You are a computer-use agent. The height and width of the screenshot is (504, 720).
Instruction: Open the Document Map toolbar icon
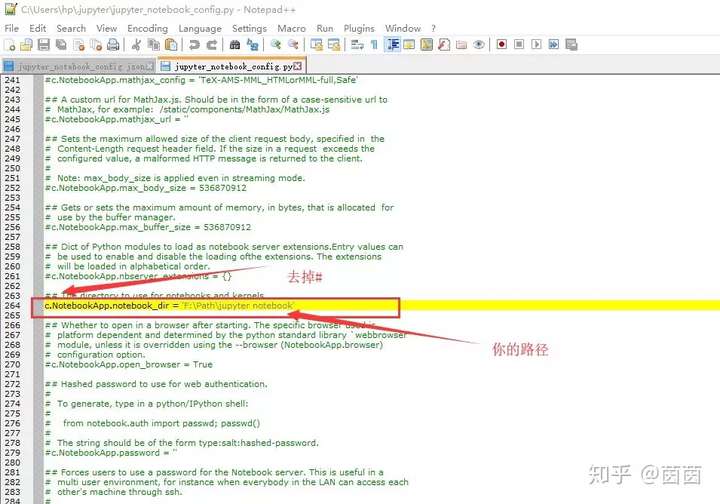427,45
